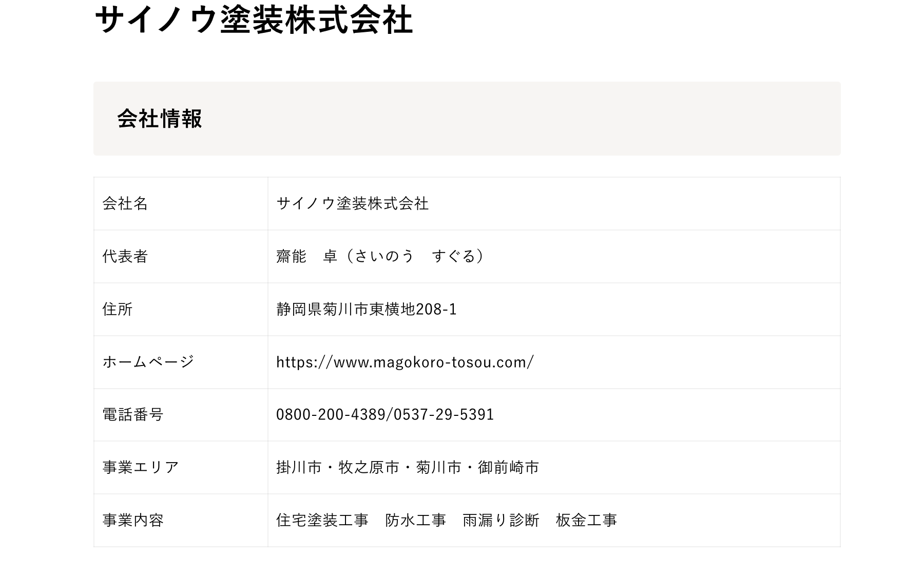This screenshot has width=924, height=575.
Task: Open the magokoro-tosou.com homepage URL
Action: click(x=405, y=362)
